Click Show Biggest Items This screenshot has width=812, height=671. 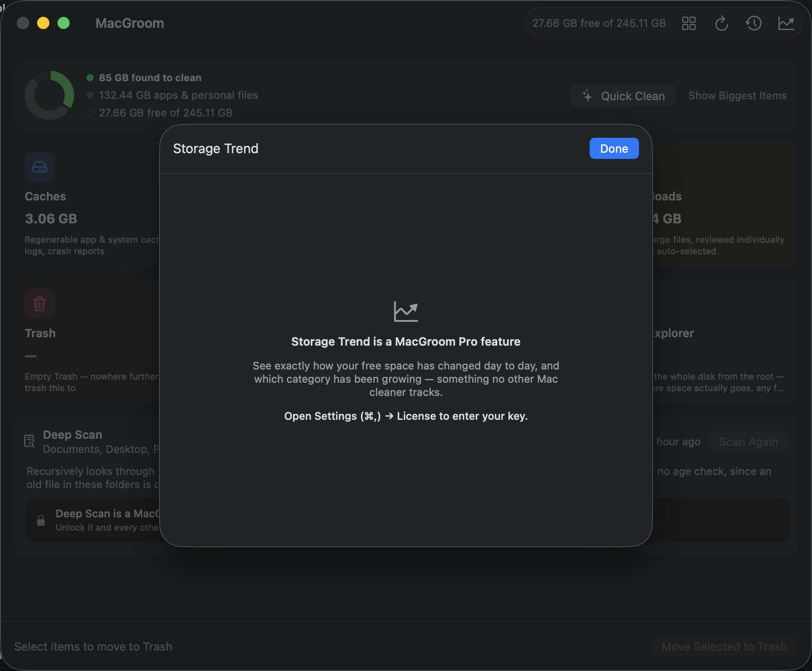tap(737, 96)
